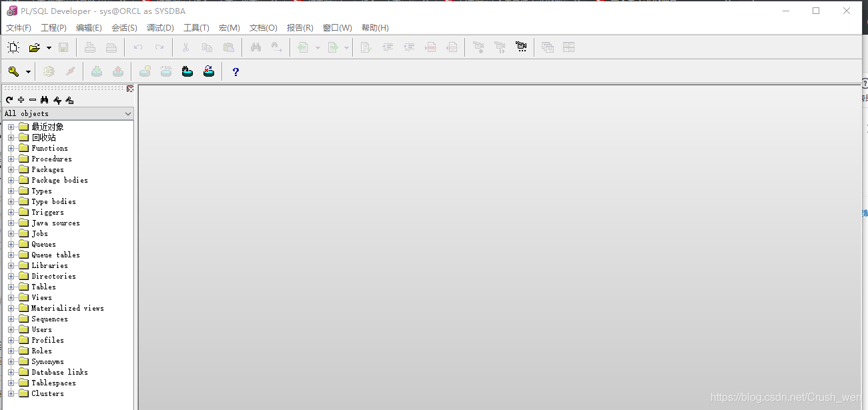Open the 工具(T) menu

click(196, 28)
